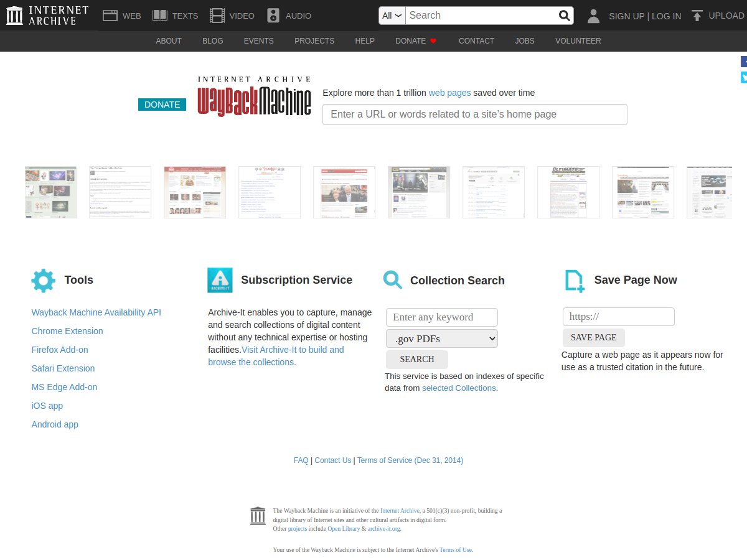The width and height of the screenshot is (747, 560).
Task: Click the https:// Save Page Now field
Action: point(619,317)
